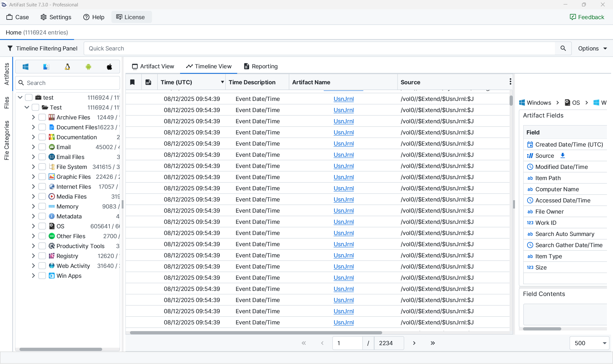The height and width of the screenshot is (364, 613).
Task: Open the Timeline Filtering Panel
Action: click(42, 49)
